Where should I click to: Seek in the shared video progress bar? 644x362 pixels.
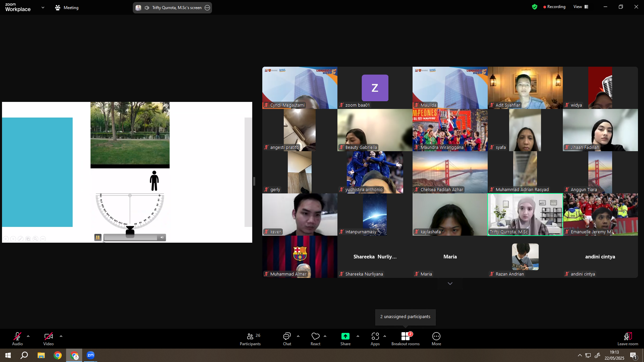tap(130, 237)
